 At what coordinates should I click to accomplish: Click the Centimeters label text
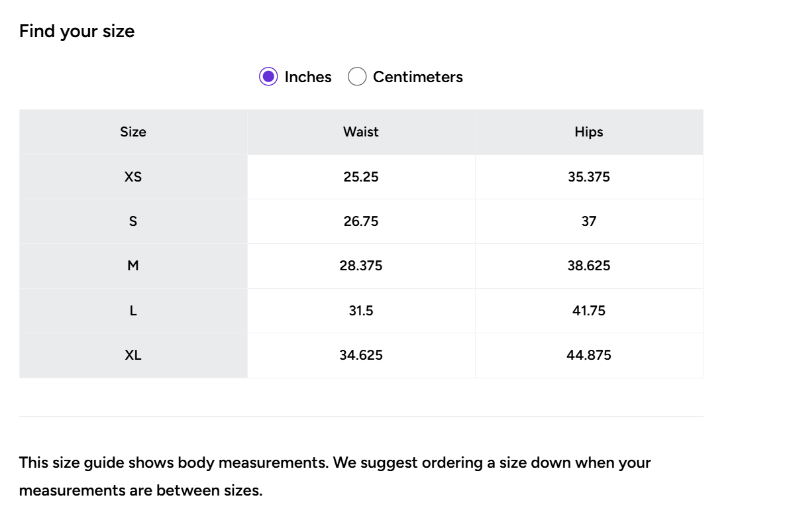(417, 77)
